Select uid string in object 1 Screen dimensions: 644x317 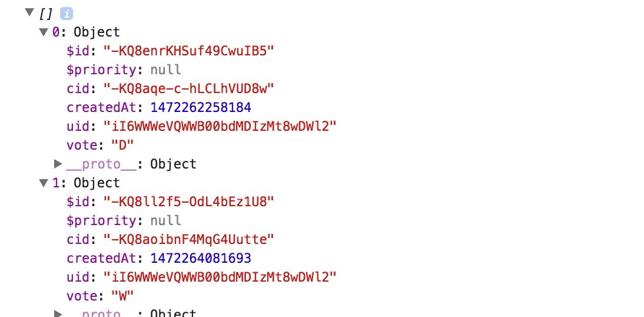[220, 277]
